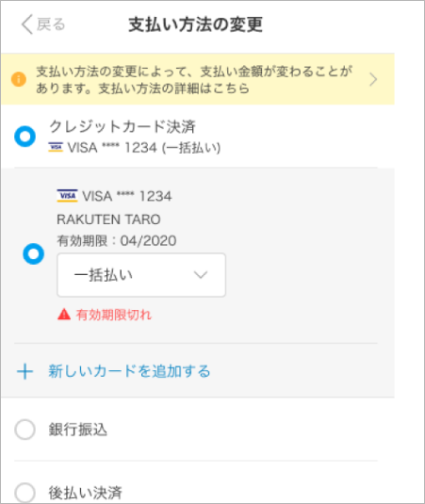Open the 一括払い payment count dropdown
This screenshot has width=425, height=504.
(141, 275)
